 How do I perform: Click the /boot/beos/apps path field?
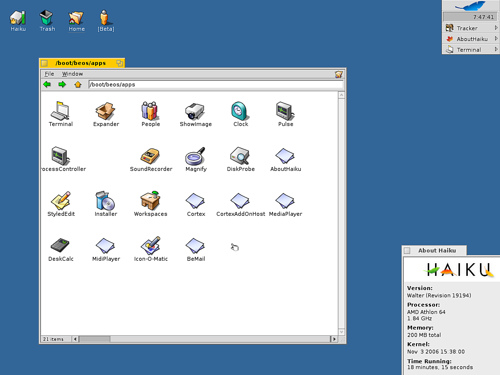[216, 85]
